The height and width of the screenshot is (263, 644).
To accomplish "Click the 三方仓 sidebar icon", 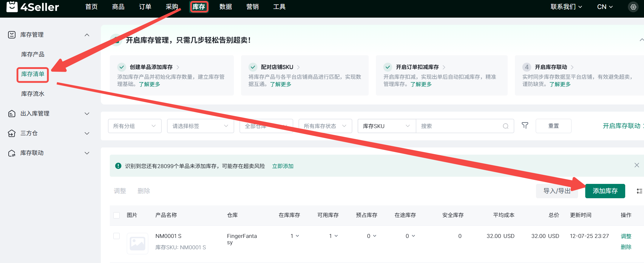I will tap(12, 133).
